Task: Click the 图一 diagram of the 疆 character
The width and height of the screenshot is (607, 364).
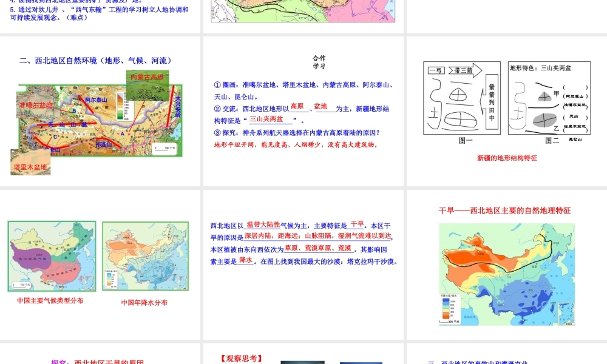Action: point(462,98)
